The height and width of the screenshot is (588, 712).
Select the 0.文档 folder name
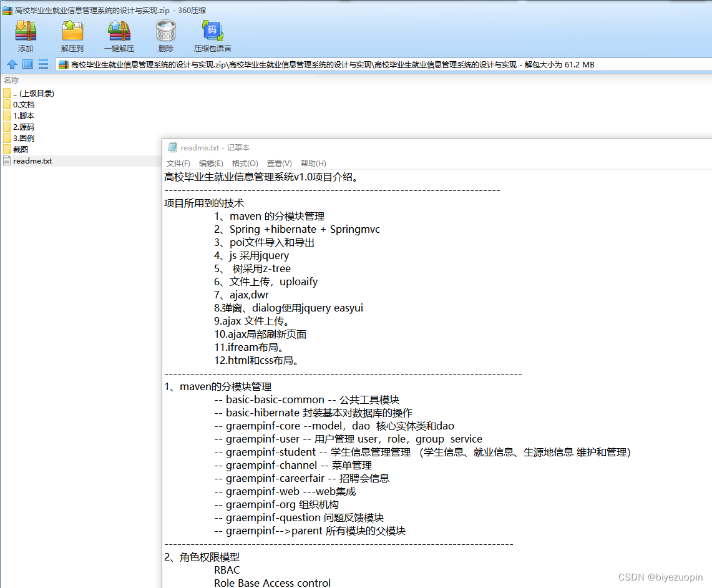pos(24,104)
